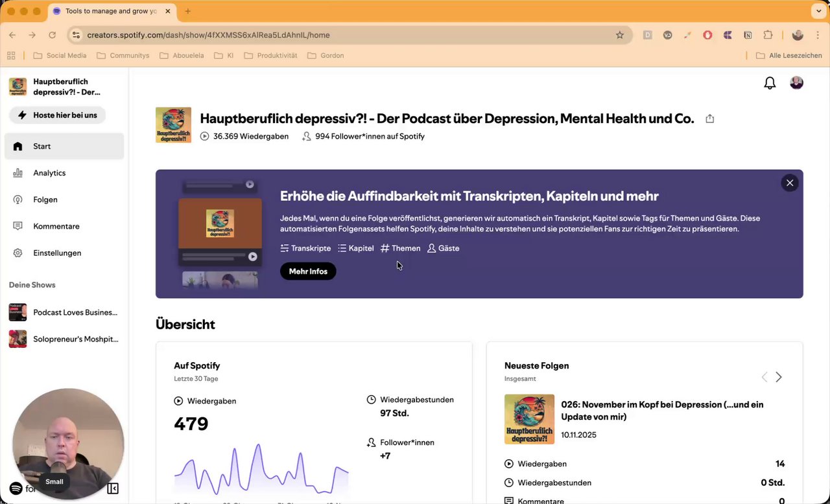Click browser back arrow
This screenshot has height=504, width=830.
tap(12, 35)
